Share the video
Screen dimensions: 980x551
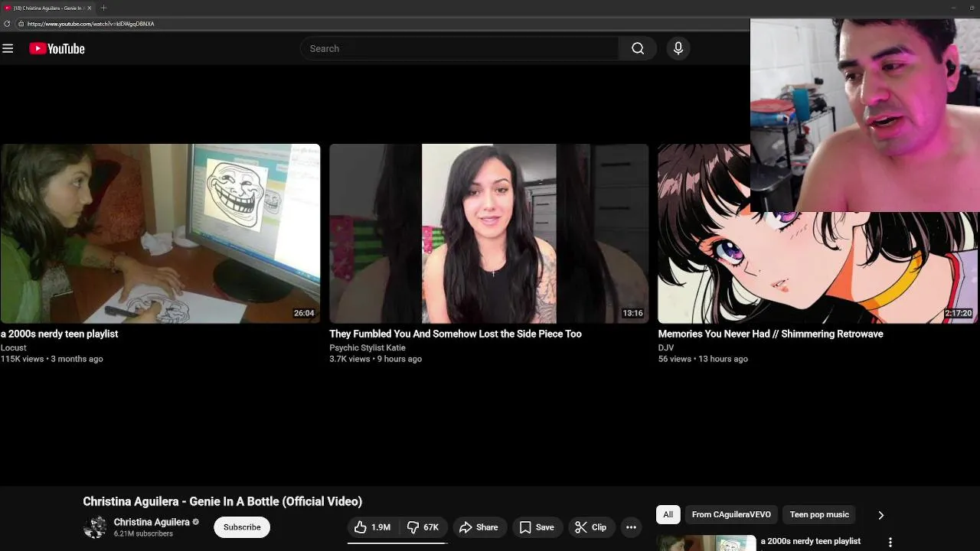click(479, 527)
